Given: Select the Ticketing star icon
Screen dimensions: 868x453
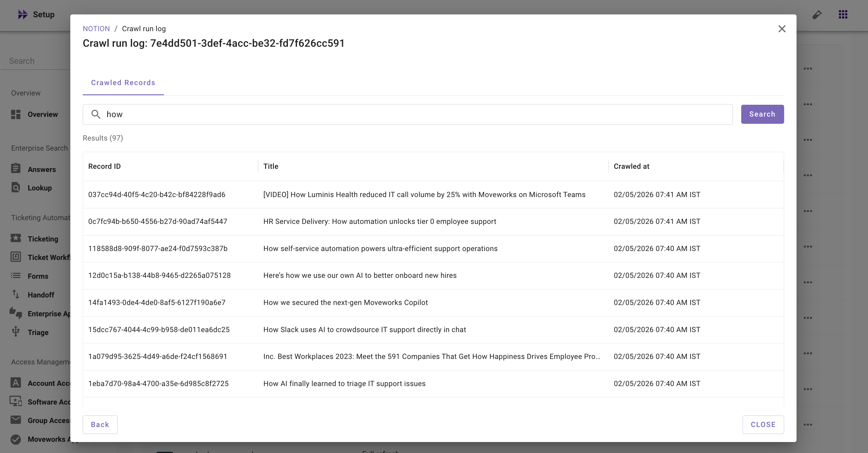Looking at the screenshot, I should pyautogui.click(x=16, y=238).
